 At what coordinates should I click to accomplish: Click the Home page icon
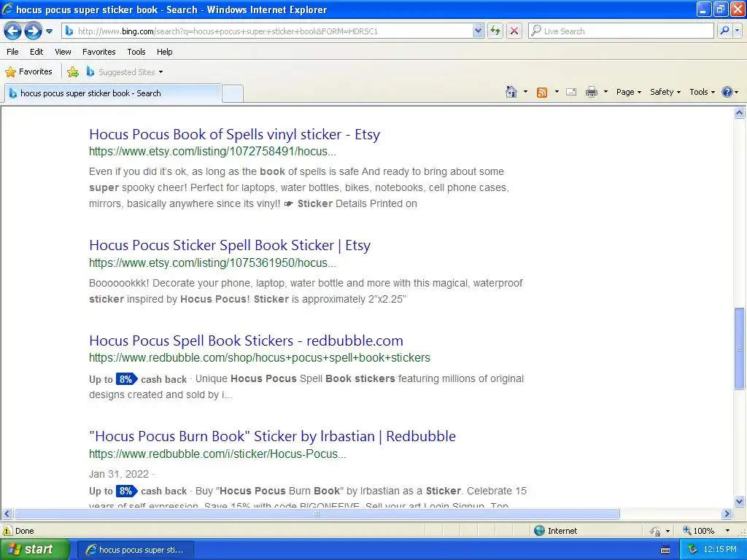[511, 92]
